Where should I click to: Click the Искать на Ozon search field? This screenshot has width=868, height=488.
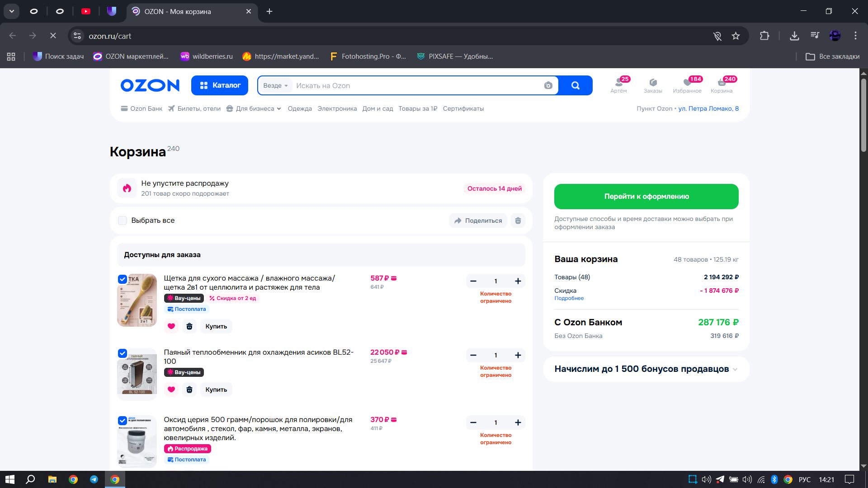click(x=416, y=86)
